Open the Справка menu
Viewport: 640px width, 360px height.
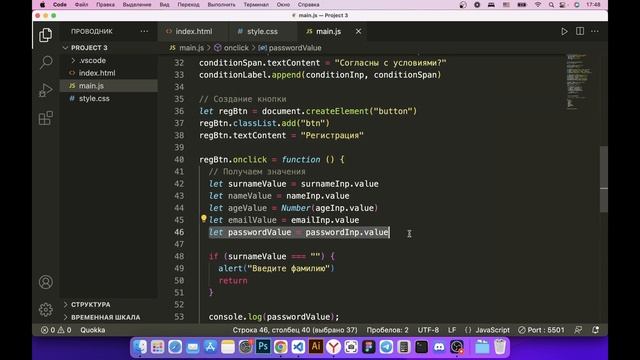308,5
